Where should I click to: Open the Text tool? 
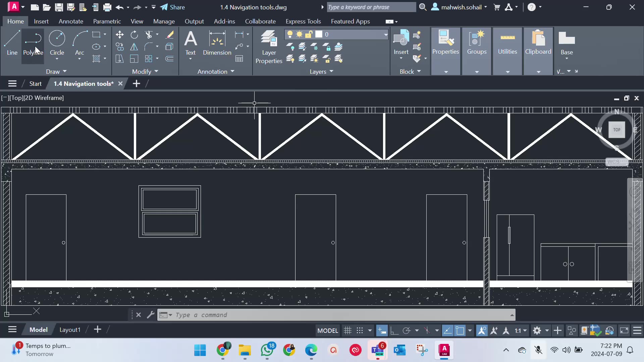(191, 44)
